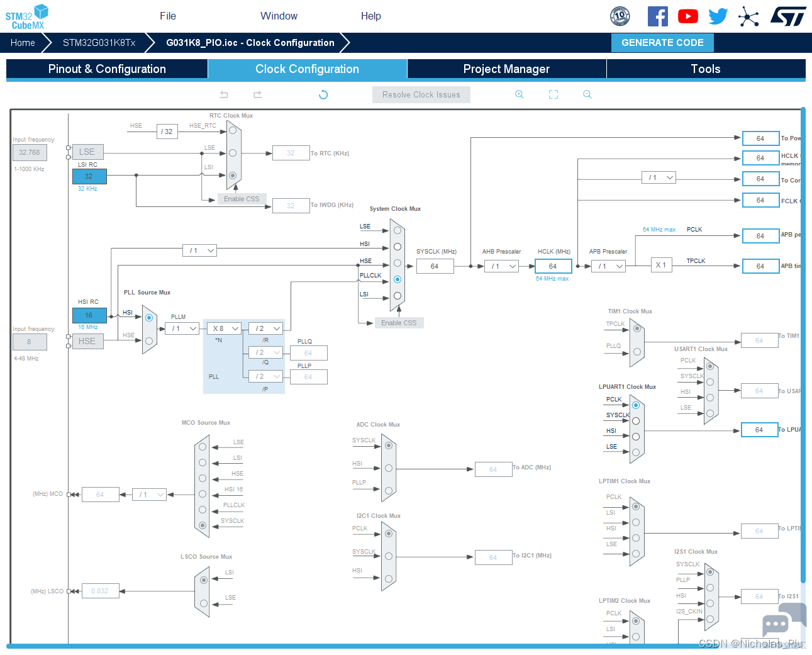
Task: Click the redo arrow in clock toolbar
Action: [257, 94]
